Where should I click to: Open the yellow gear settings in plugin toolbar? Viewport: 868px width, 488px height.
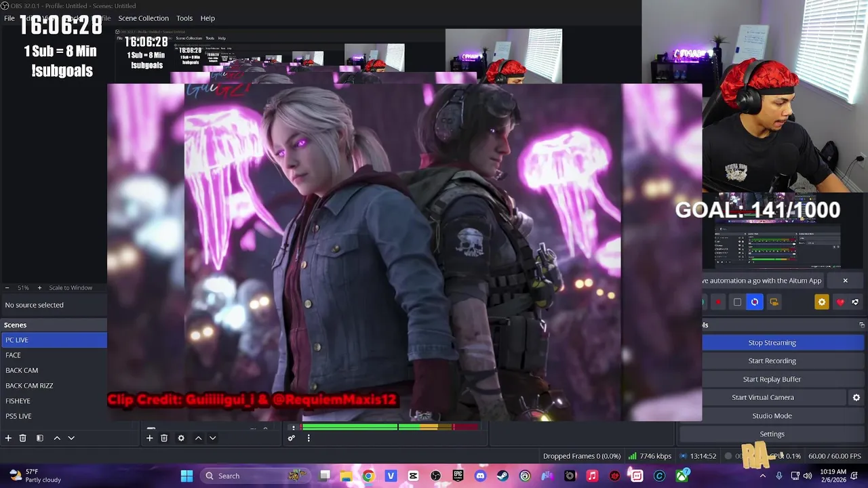click(822, 302)
